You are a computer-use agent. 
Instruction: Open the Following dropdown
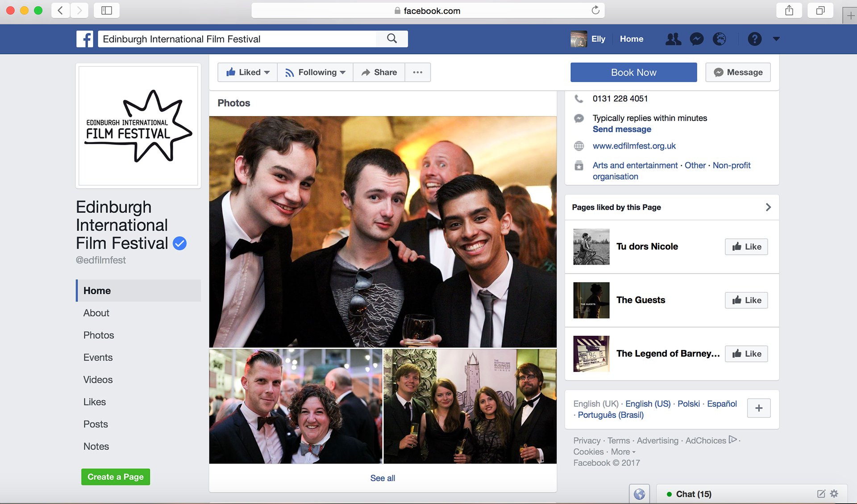tap(315, 72)
